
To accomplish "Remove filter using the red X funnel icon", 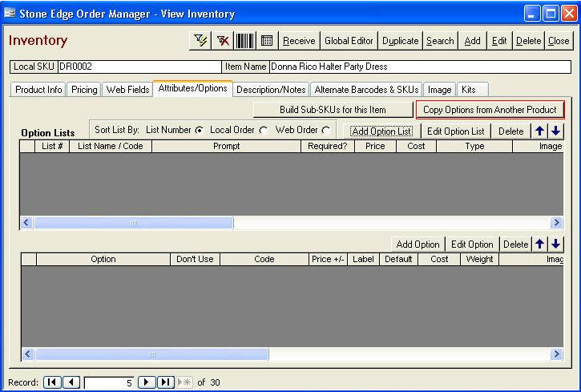I will 223,40.
